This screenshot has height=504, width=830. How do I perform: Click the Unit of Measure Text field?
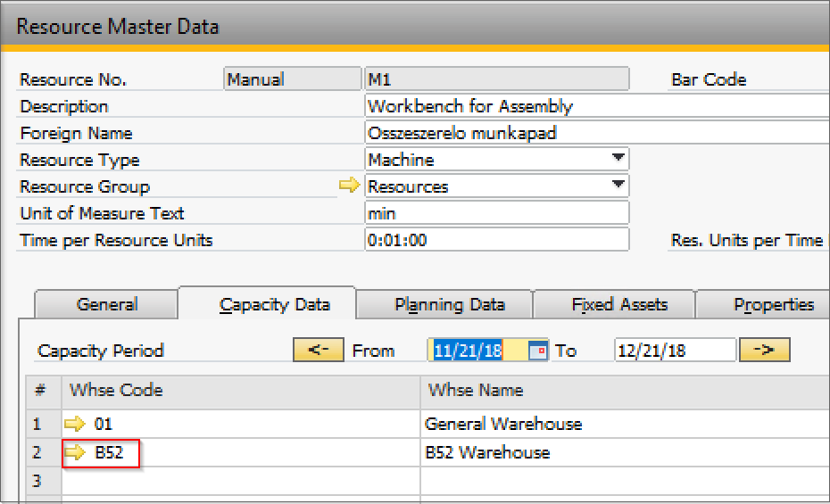pyautogui.click(x=496, y=213)
